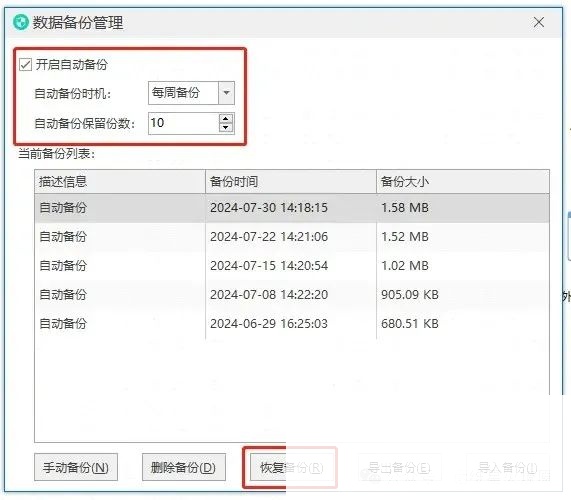Select backup row dated 2024-07-15 14:20:54
This screenshot has height=500, width=571.
292,266
